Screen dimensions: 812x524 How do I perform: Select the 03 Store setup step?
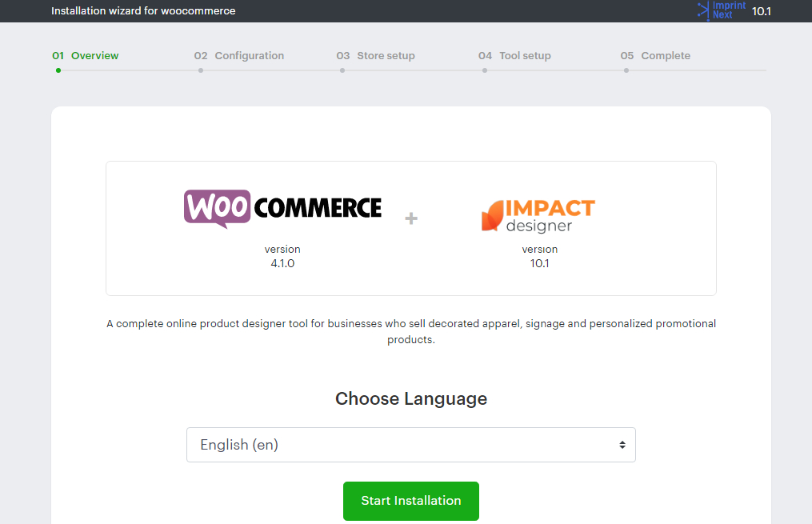click(x=376, y=56)
